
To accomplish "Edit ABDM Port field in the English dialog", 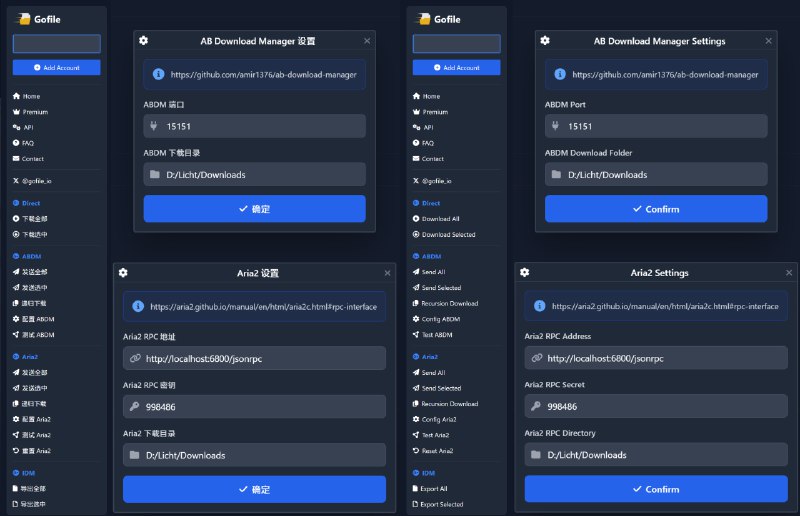I will (656, 126).
